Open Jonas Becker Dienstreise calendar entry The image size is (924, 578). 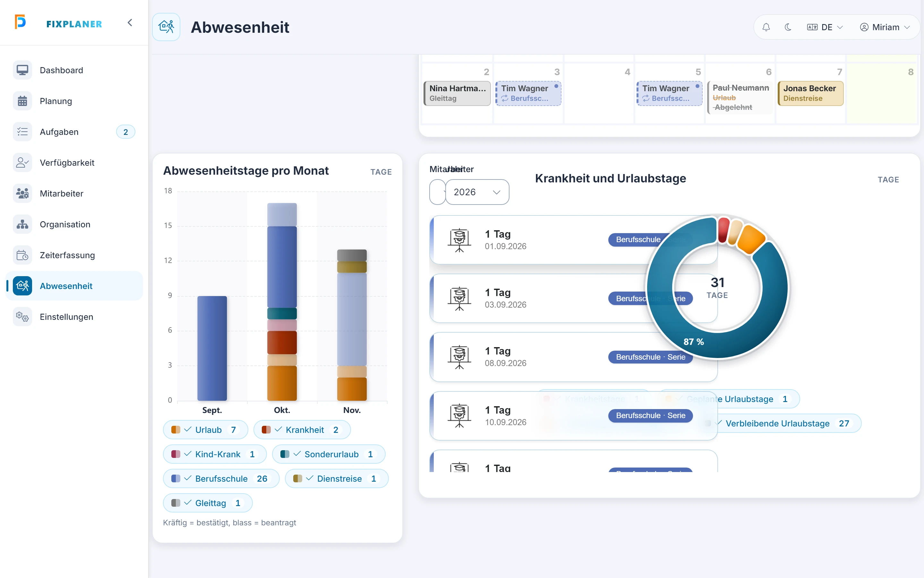[810, 93]
